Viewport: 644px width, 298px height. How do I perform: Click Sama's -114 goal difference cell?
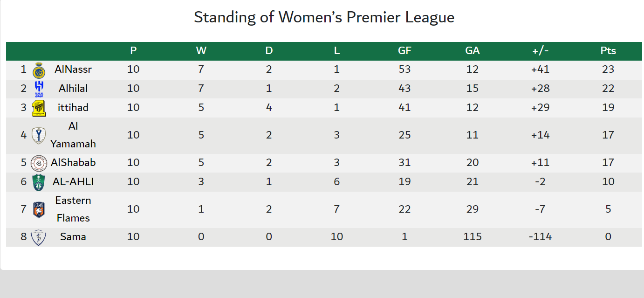pos(540,237)
